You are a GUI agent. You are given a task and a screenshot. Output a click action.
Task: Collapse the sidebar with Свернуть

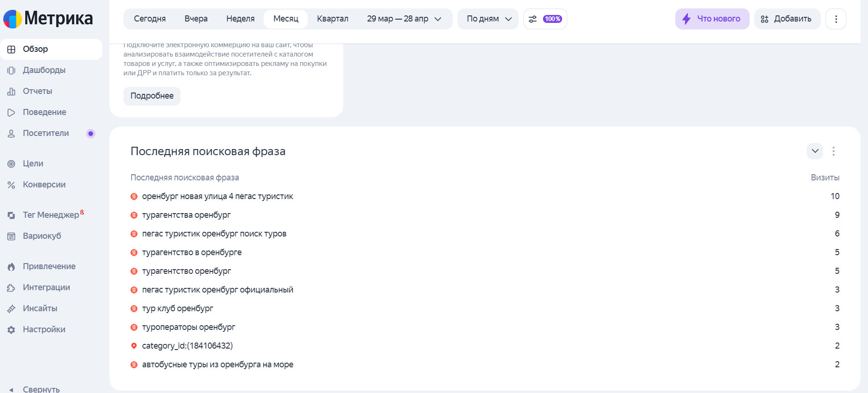pyautogui.click(x=35, y=389)
